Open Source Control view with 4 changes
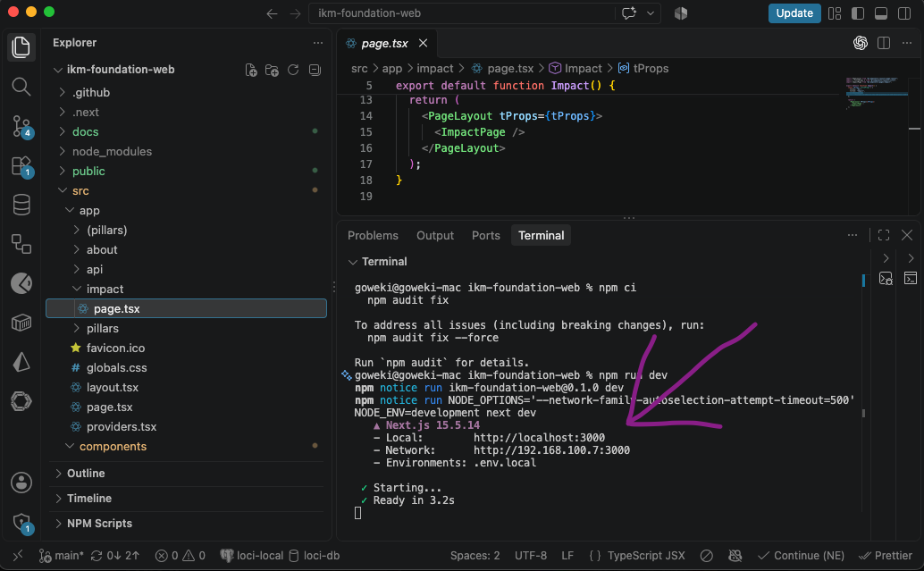 click(x=21, y=126)
